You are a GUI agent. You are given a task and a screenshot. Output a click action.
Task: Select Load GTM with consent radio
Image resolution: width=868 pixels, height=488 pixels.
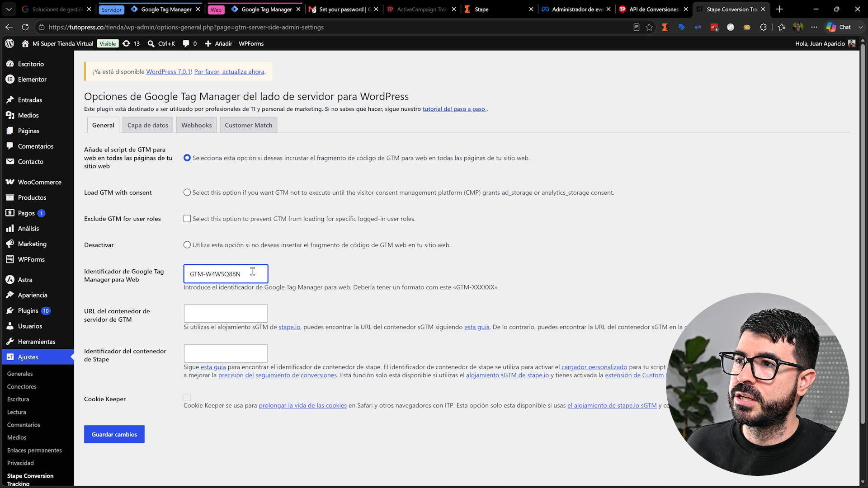tap(187, 192)
